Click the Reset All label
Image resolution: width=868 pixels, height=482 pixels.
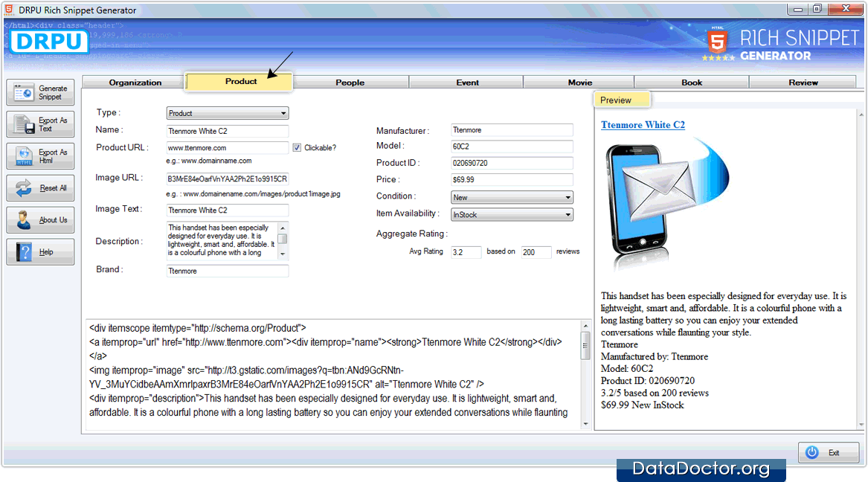(x=53, y=188)
